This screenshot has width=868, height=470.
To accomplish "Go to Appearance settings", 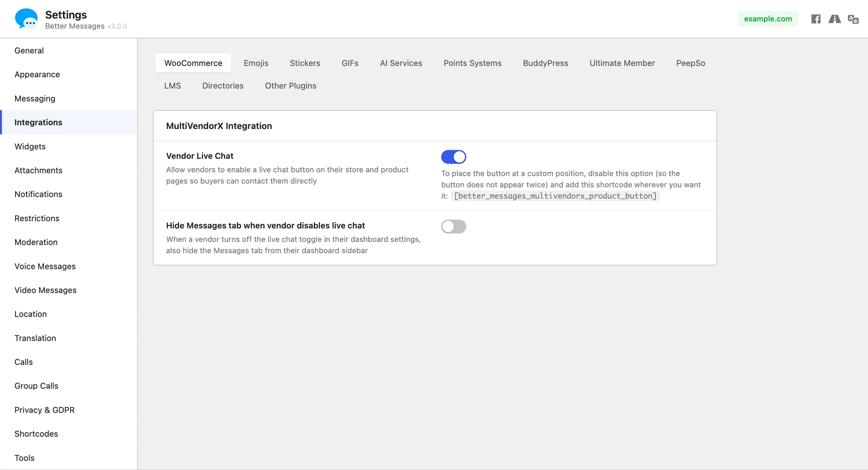I will tap(69, 74).
